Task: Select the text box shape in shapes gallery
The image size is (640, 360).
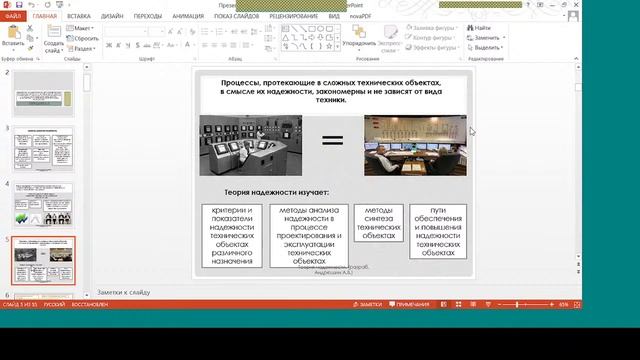Action: coord(285,29)
